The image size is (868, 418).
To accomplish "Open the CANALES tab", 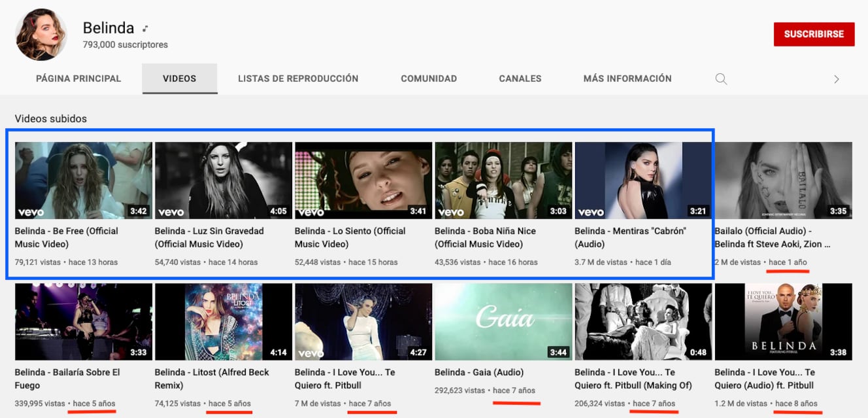I will (520, 78).
